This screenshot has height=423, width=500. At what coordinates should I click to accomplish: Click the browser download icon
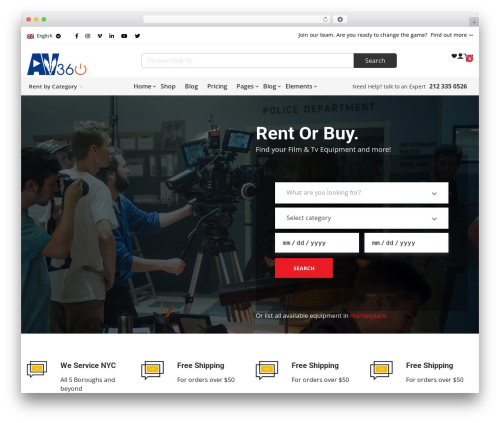point(340,19)
